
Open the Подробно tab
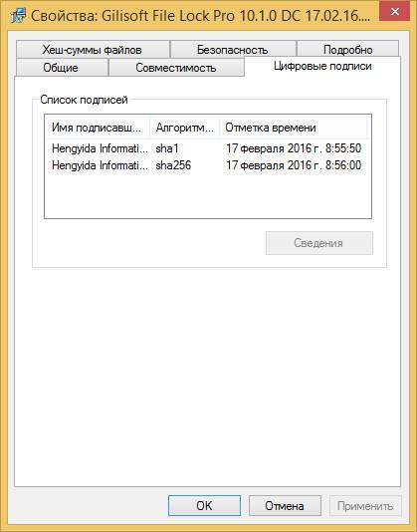click(348, 49)
